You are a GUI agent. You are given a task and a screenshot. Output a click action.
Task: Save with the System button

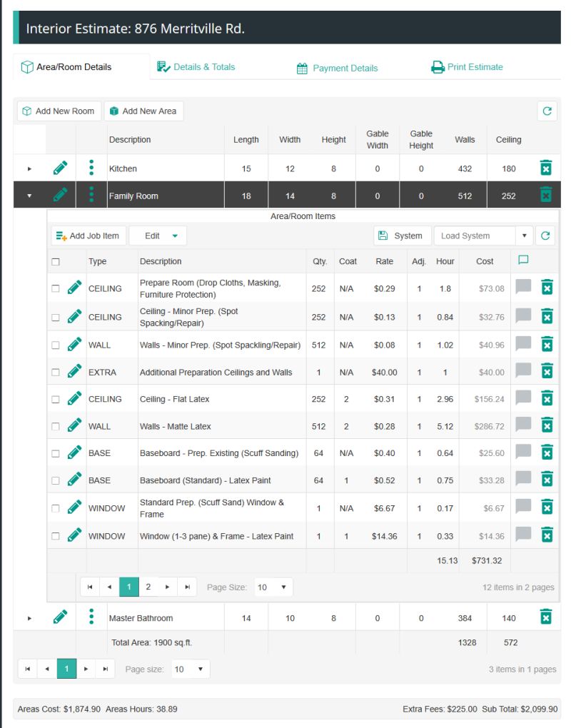pyautogui.click(x=402, y=236)
